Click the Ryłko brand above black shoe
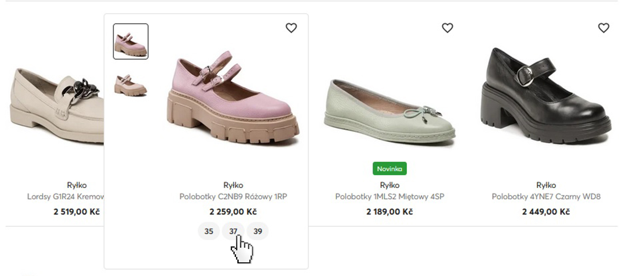The width and height of the screenshot is (644, 276). pos(546,185)
